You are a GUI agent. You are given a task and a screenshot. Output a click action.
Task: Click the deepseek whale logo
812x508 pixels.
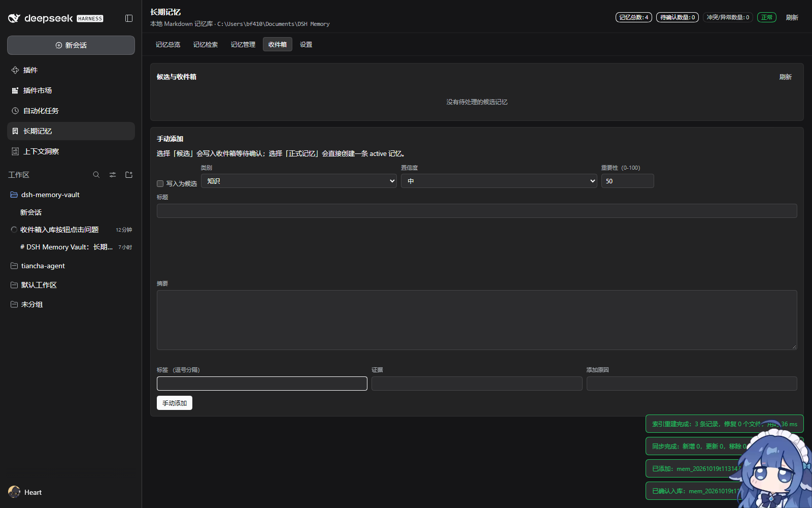[14, 18]
